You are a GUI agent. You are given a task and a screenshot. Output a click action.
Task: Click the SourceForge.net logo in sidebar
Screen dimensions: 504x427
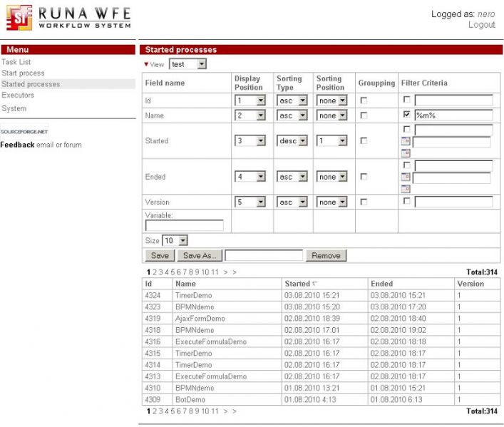[24, 132]
